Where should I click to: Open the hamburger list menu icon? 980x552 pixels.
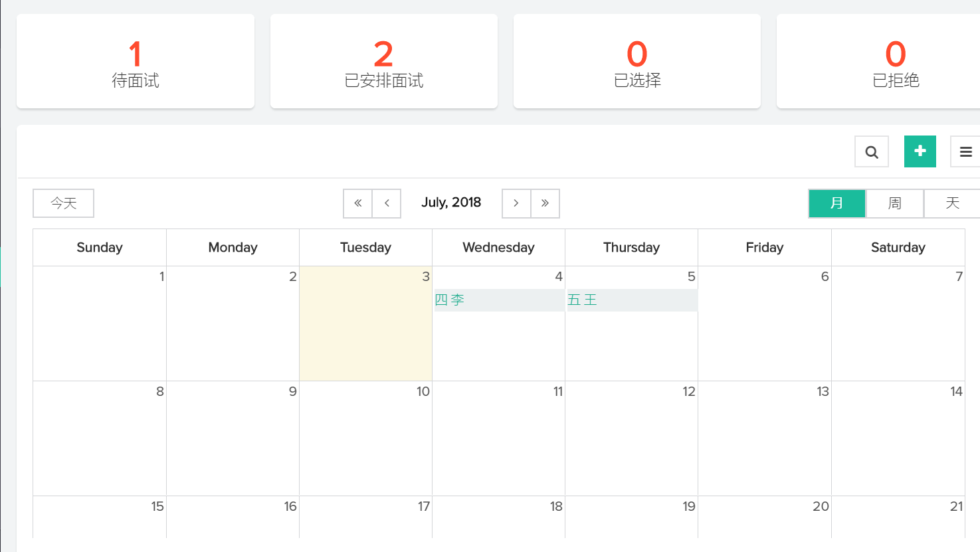pyautogui.click(x=965, y=152)
